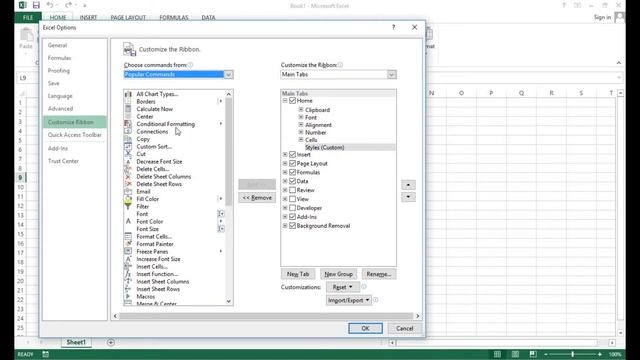Click the Fill Color bucket icon

[128, 199]
